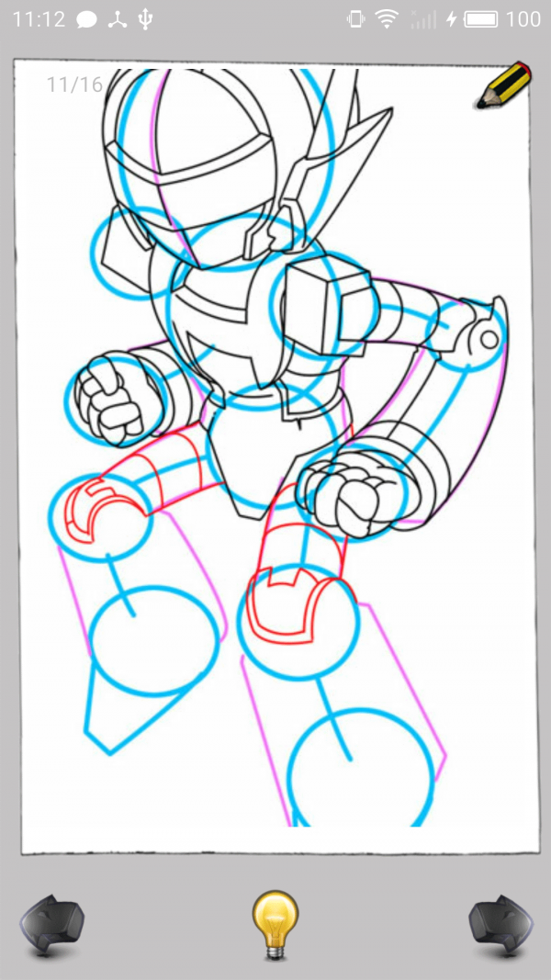The height and width of the screenshot is (980, 551).
Task: Tap the vibrate mode status icon
Action: (355, 19)
